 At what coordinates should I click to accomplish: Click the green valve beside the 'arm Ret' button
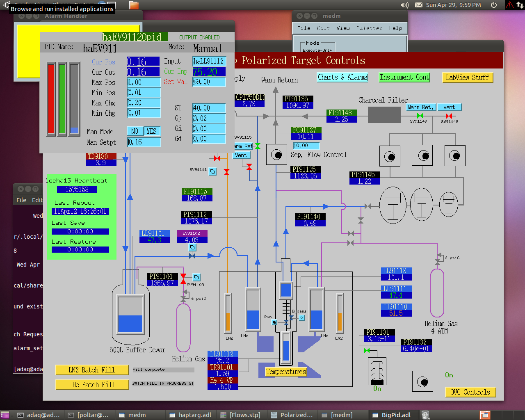pyautogui.click(x=258, y=146)
